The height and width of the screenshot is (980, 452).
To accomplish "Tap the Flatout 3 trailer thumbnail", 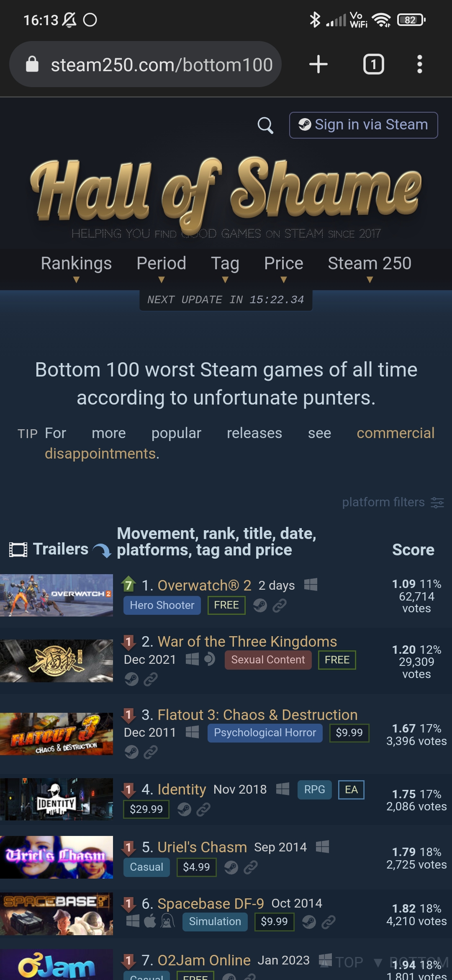I will (x=56, y=734).
